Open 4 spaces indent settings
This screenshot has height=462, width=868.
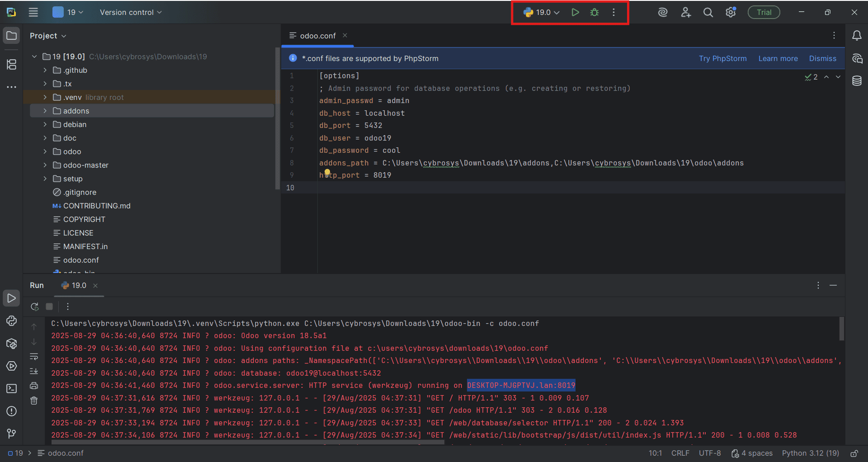(752, 453)
